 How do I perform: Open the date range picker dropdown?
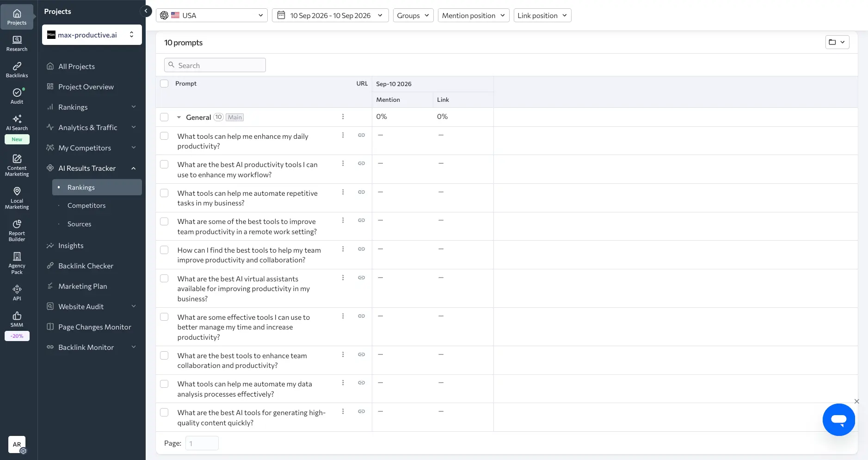(330, 15)
